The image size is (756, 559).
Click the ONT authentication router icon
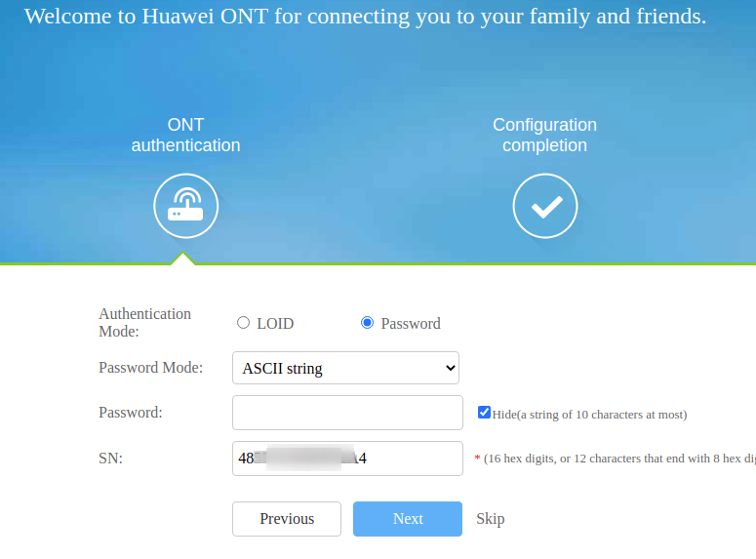coord(185,206)
